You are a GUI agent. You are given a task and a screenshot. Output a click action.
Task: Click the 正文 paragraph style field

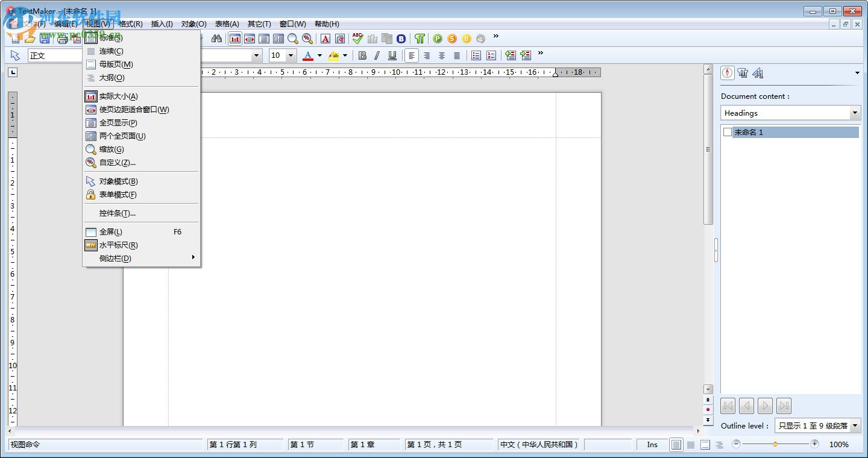click(54, 55)
